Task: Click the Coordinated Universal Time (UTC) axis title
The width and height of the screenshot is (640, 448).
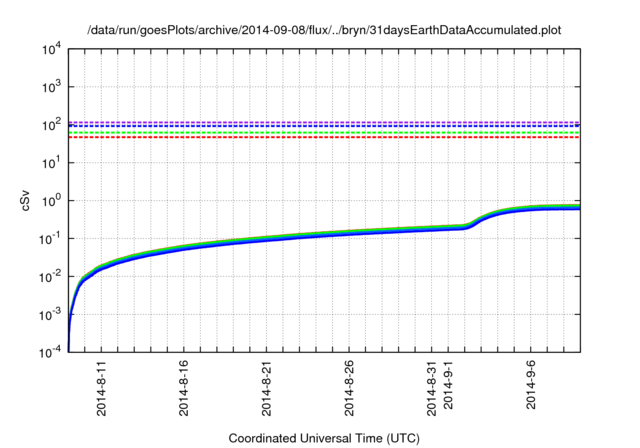Action: [x=324, y=438]
